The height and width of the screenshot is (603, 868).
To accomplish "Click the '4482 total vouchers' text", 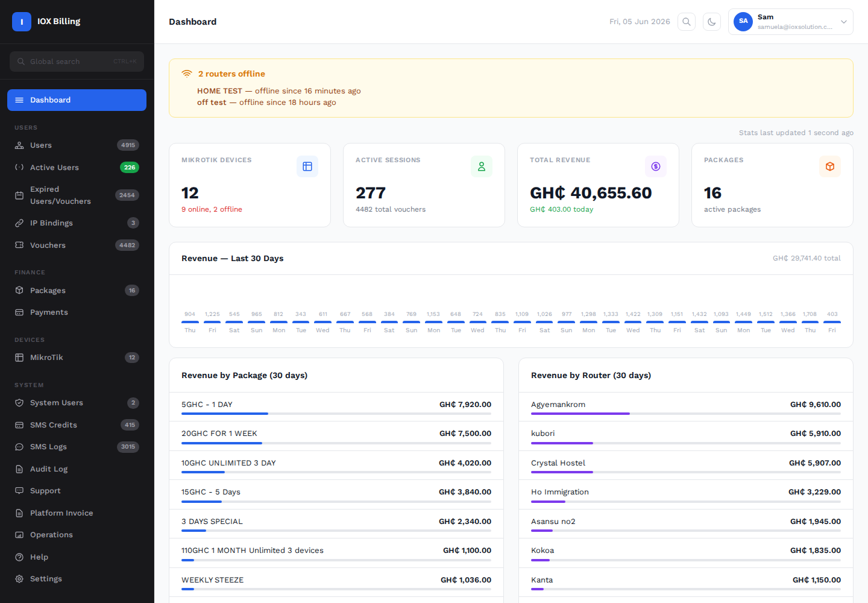I will coord(391,209).
